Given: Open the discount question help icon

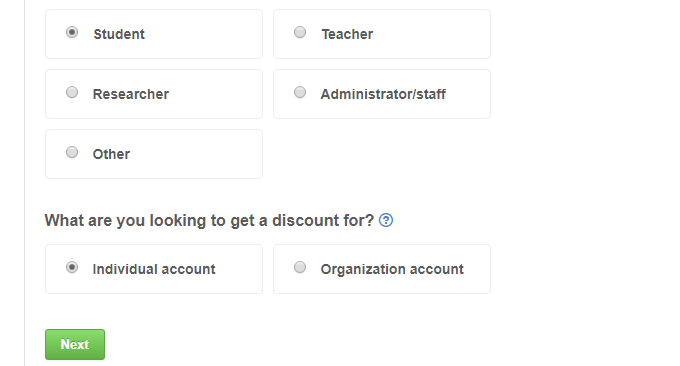Looking at the screenshot, I should click(x=386, y=220).
